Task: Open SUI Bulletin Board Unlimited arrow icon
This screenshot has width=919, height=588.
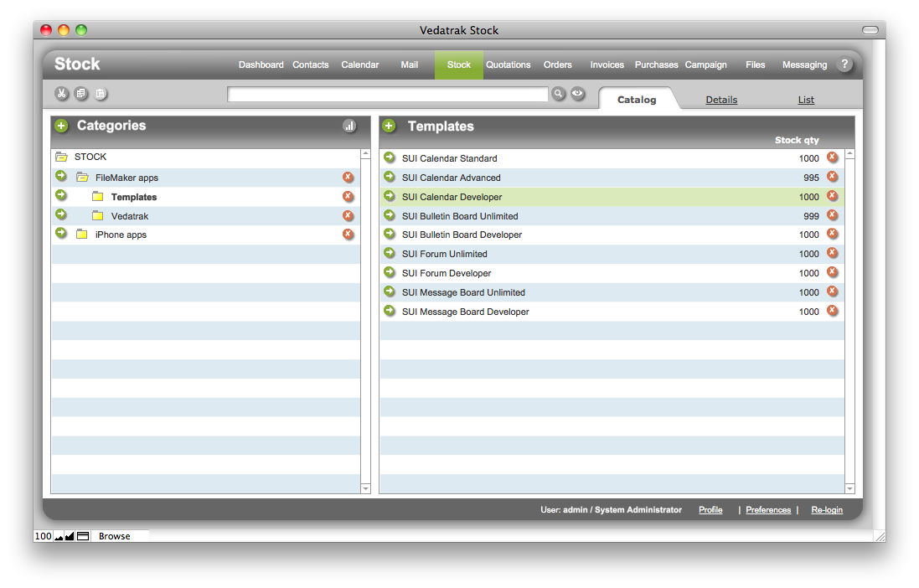Action: [x=390, y=215]
